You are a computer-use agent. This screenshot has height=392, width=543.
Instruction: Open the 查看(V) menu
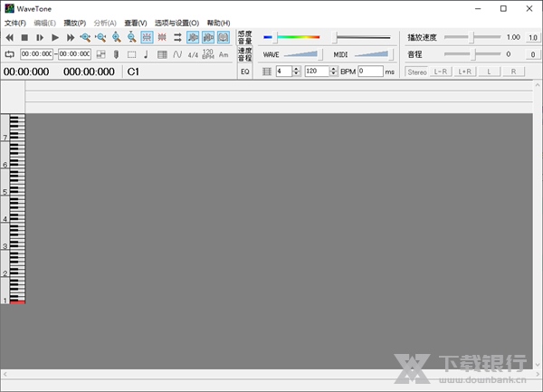[x=136, y=23]
